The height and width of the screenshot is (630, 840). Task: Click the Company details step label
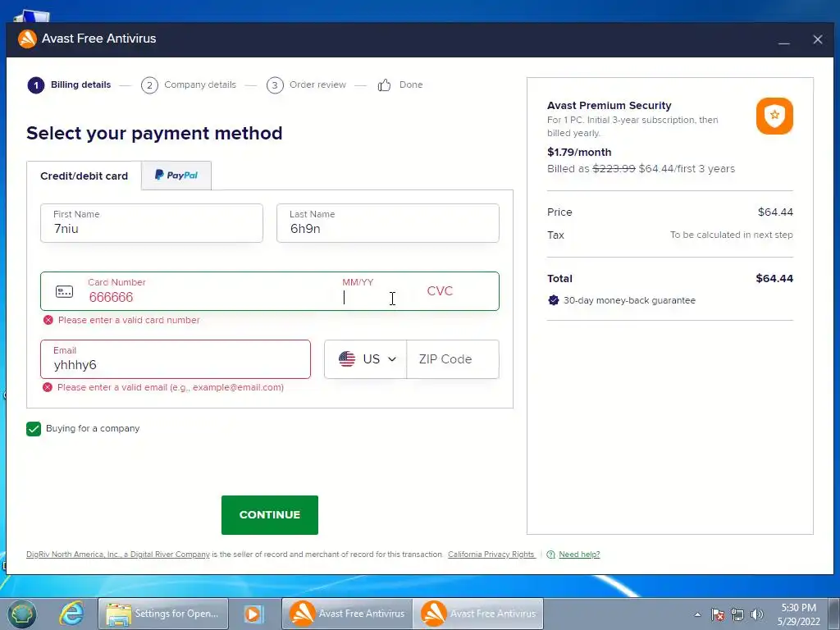coord(200,84)
